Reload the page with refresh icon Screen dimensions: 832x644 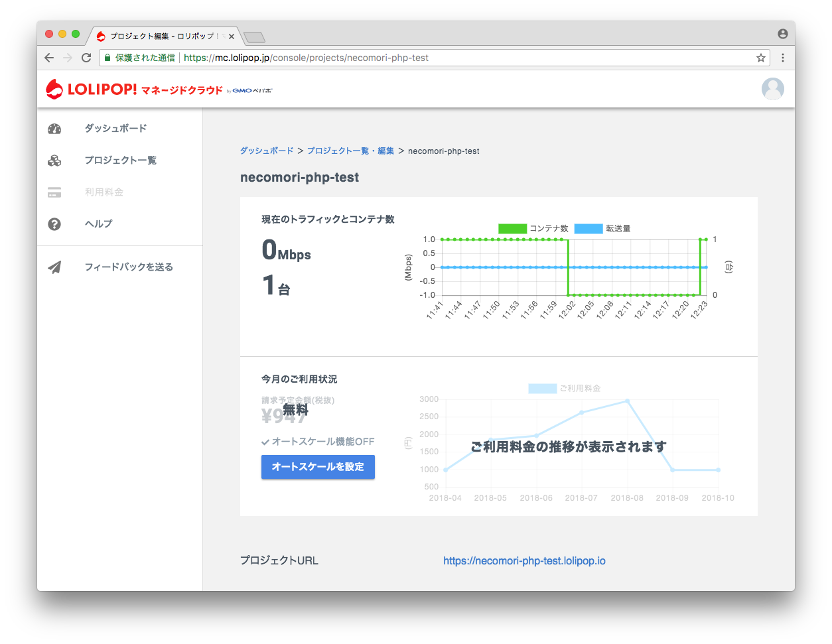tap(86, 58)
